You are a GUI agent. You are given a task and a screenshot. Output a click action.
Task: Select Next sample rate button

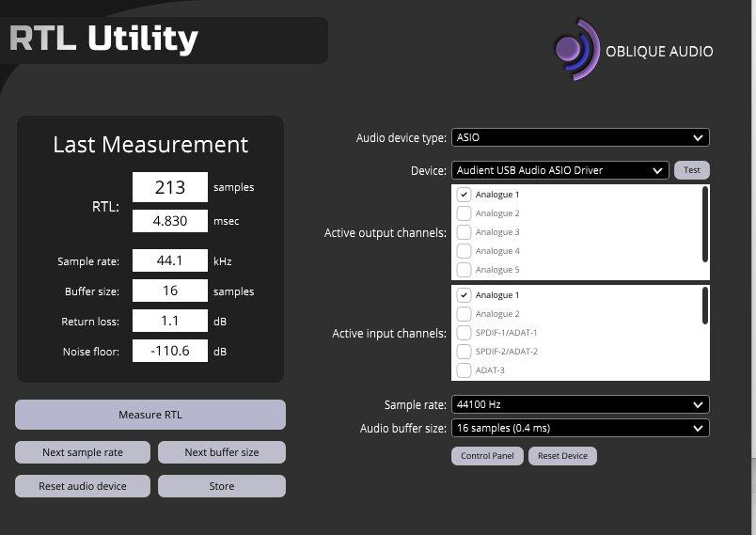click(x=83, y=452)
